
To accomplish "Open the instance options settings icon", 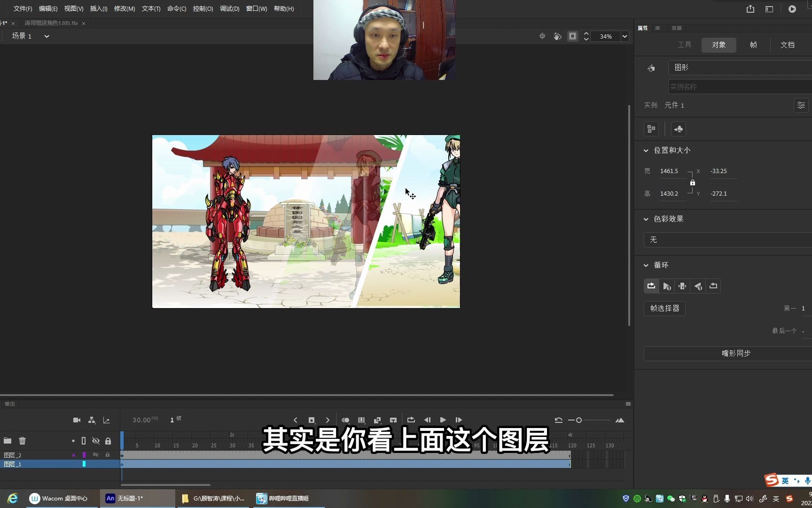I will tap(801, 105).
